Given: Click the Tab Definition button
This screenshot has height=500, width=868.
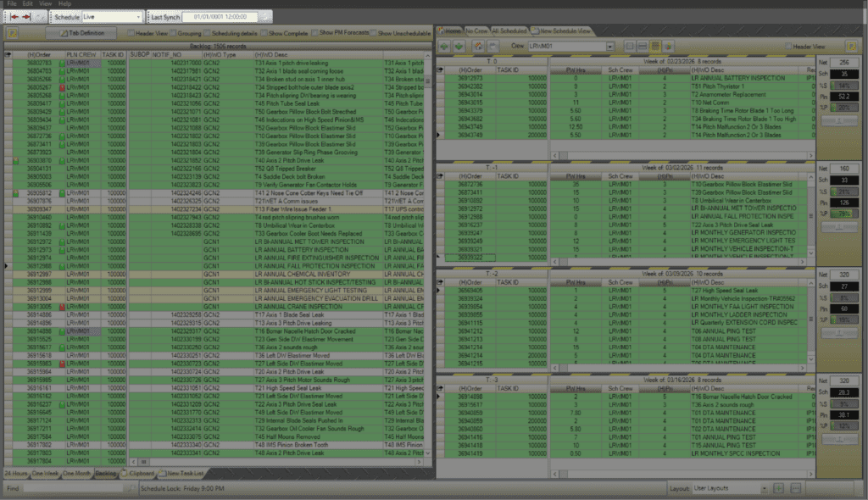Looking at the screenshot, I should pos(81,32).
